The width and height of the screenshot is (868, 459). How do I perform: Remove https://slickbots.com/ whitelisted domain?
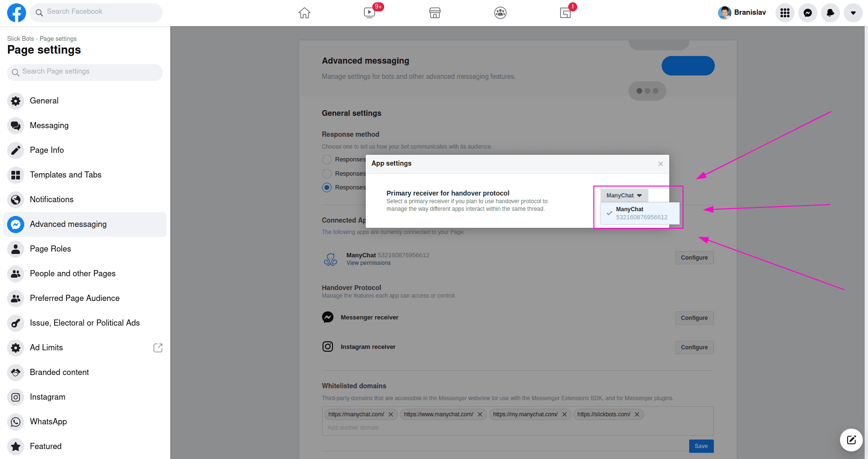637,414
